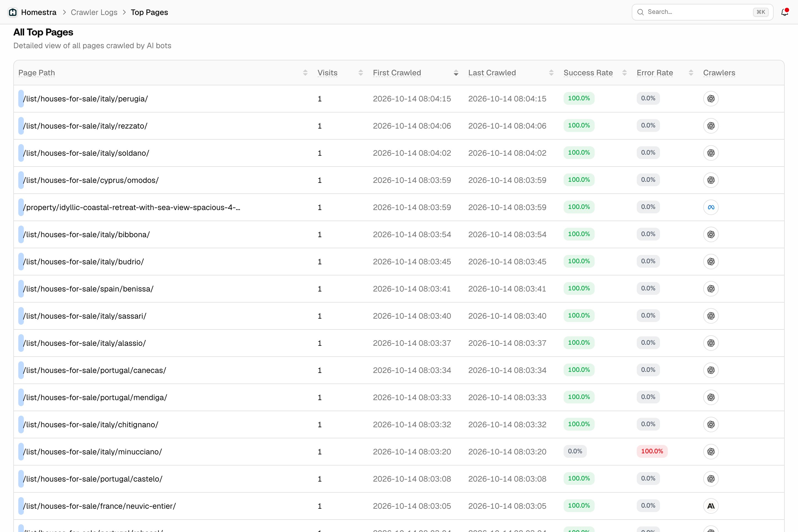
Task: Open the notifications bell
Action: [784, 12]
